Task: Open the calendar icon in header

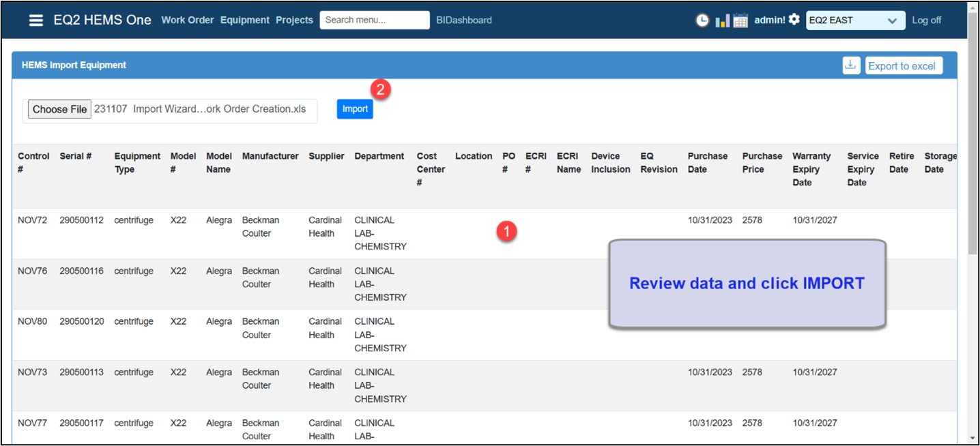Action: 740,20
